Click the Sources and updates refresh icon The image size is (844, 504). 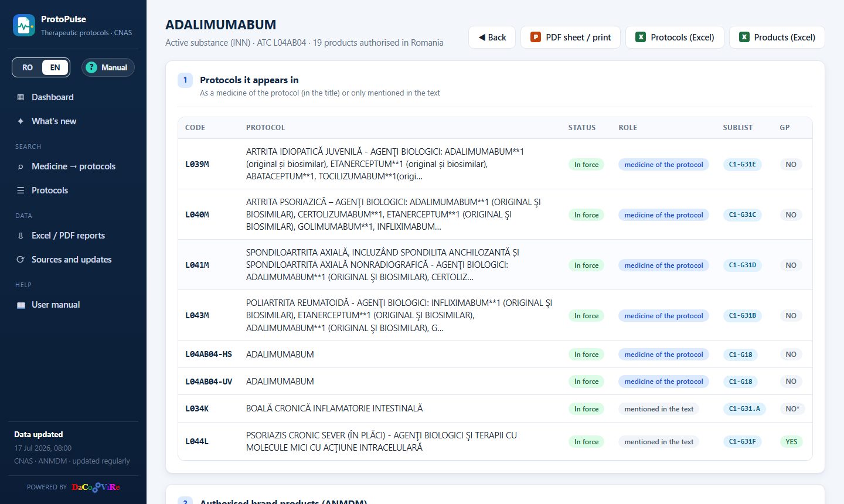coord(21,260)
